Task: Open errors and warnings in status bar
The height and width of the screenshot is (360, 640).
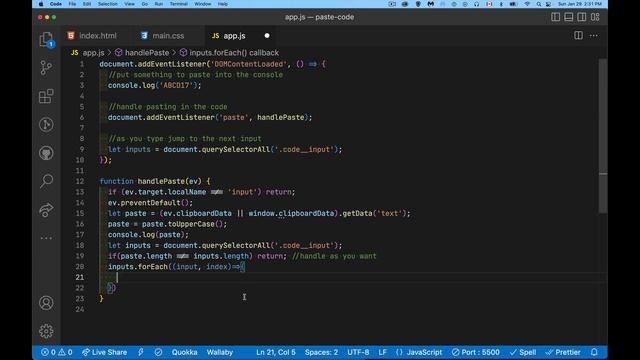Action: coord(57,352)
